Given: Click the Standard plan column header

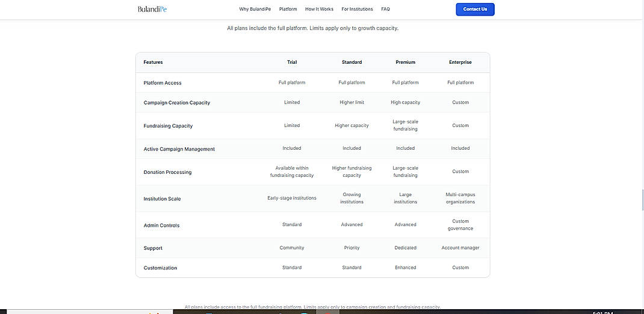Looking at the screenshot, I should pyautogui.click(x=352, y=63).
